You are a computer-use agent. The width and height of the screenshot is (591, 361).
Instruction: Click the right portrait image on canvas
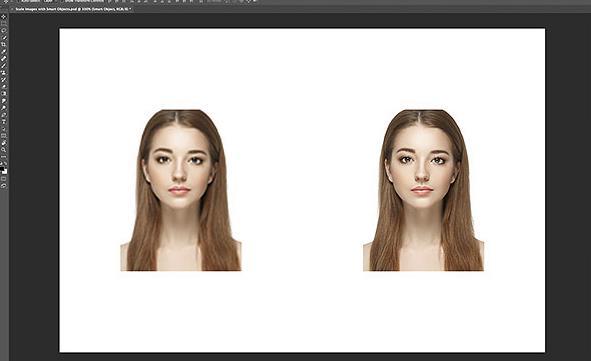pos(423,190)
